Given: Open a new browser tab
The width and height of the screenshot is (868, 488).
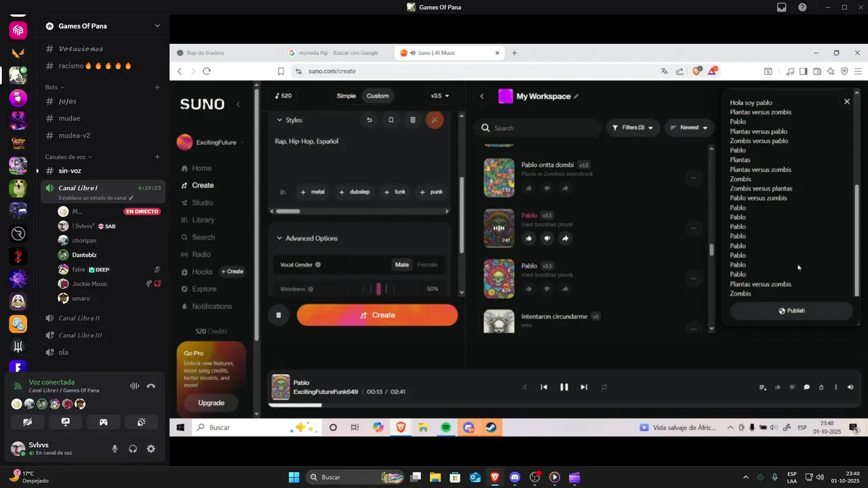Looking at the screenshot, I should [514, 53].
